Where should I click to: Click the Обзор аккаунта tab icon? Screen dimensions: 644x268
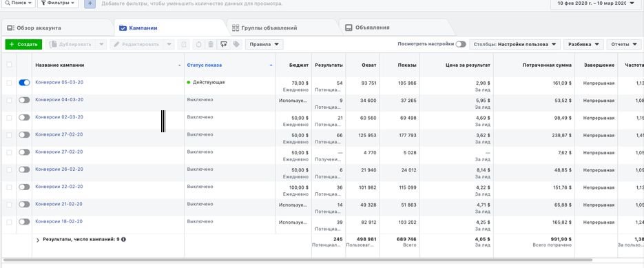[11, 28]
